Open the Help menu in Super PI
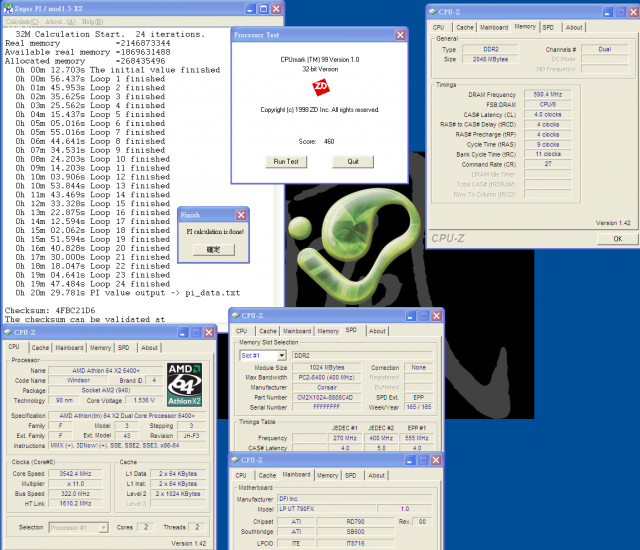The height and width of the screenshot is (550, 640). [92, 22]
